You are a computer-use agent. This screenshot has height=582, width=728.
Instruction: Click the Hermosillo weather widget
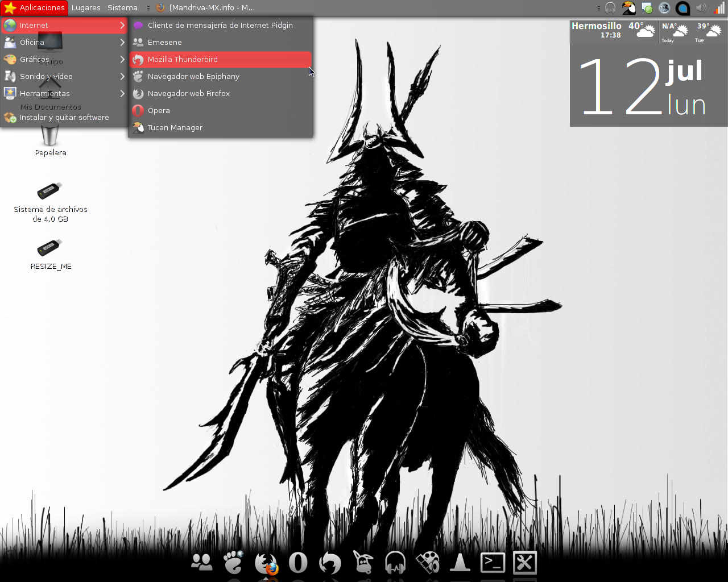tap(614, 31)
